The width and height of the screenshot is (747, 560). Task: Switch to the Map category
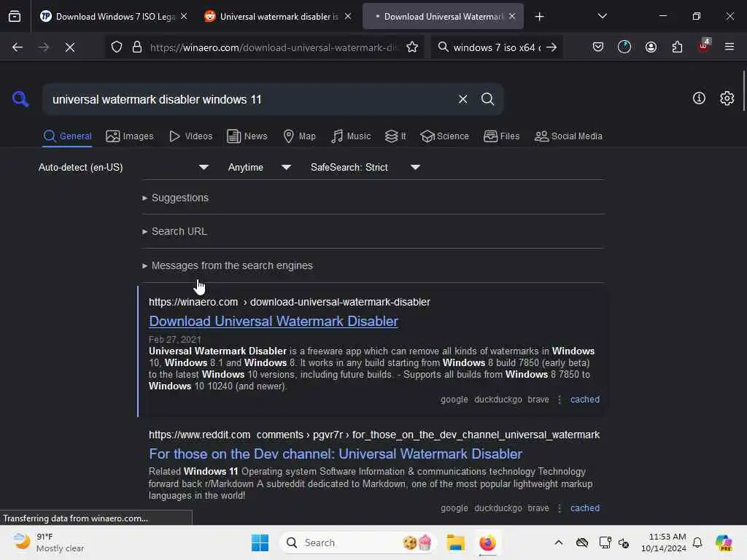tap(299, 136)
